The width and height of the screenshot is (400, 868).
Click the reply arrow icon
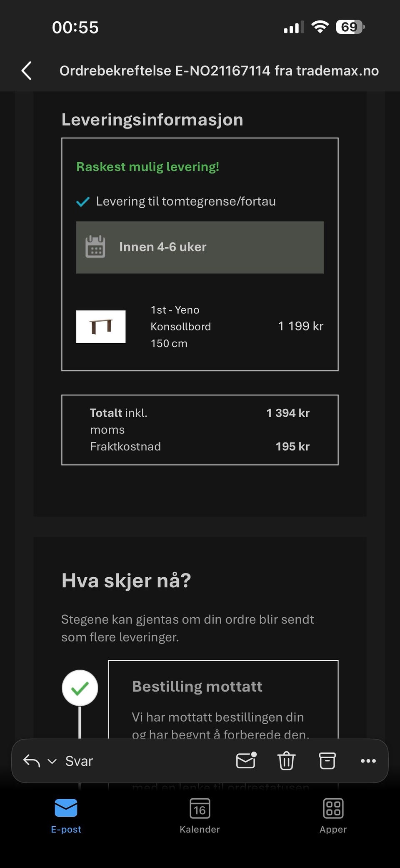32,761
